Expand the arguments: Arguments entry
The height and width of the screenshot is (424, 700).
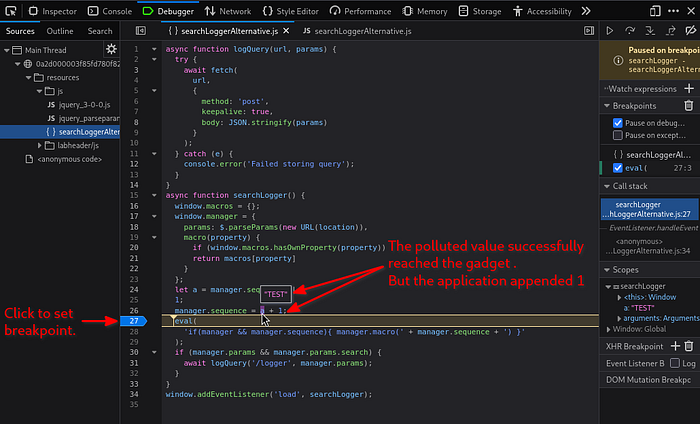(x=619, y=319)
